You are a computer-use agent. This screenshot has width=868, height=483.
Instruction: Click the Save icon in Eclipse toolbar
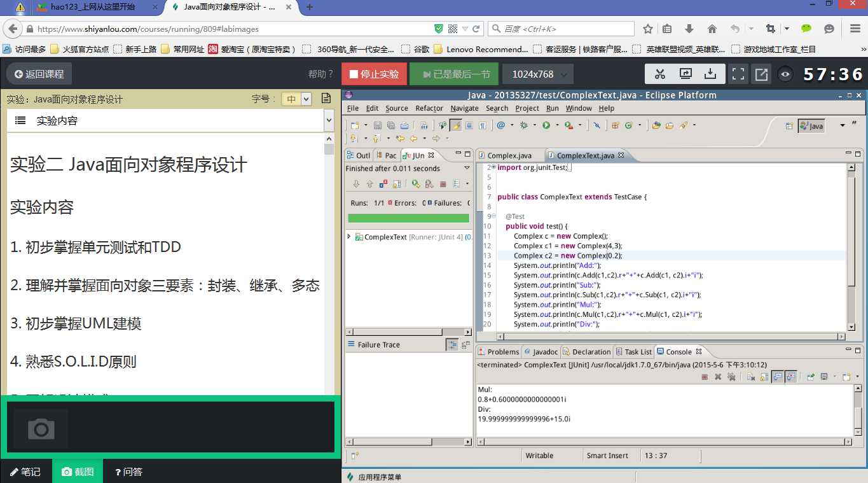[377, 125]
